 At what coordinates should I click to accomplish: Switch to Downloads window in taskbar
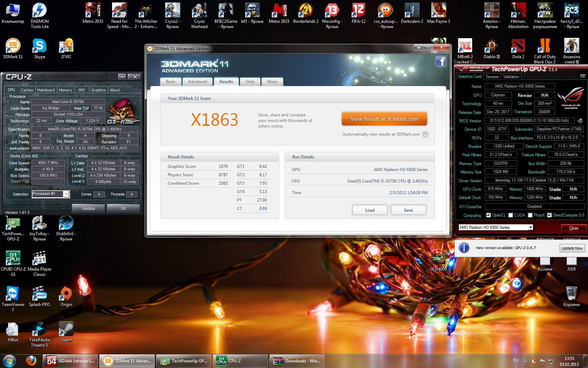point(297,361)
